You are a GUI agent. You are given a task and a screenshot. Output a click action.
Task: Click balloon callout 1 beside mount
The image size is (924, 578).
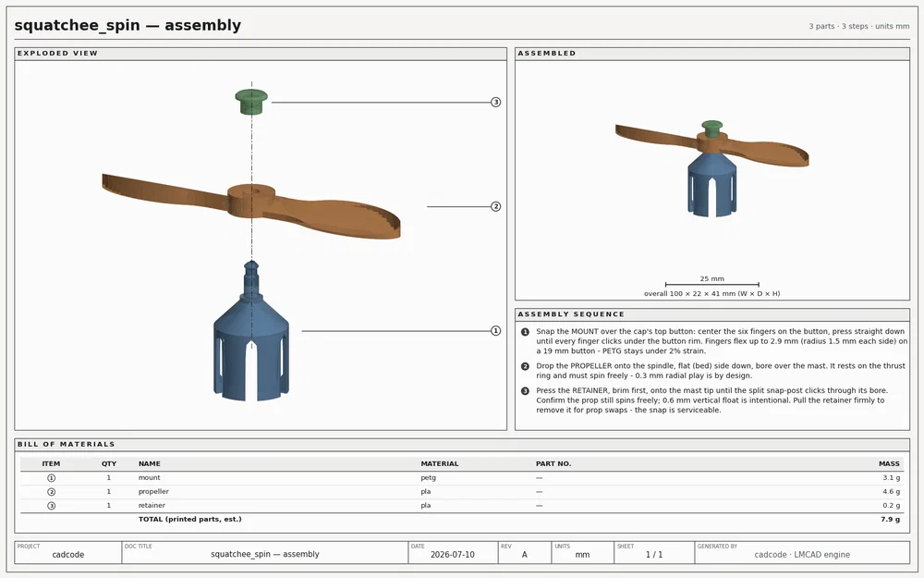point(495,331)
